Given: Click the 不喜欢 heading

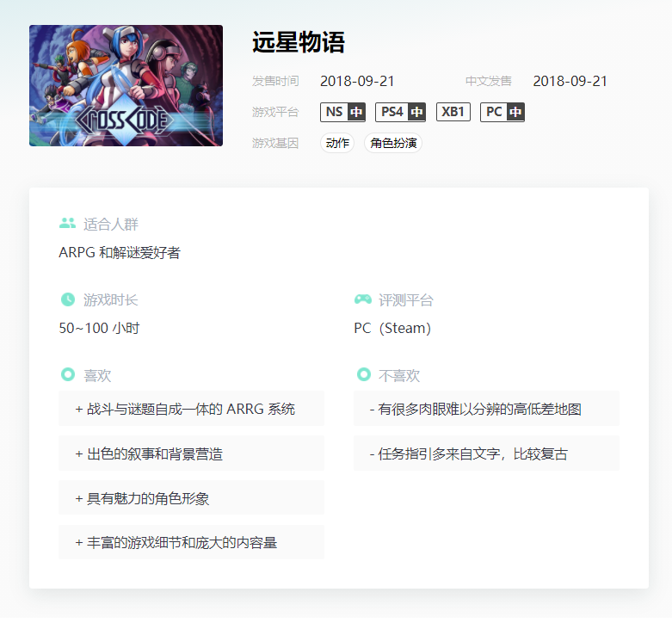Looking at the screenshot, I should pos(399,375).
